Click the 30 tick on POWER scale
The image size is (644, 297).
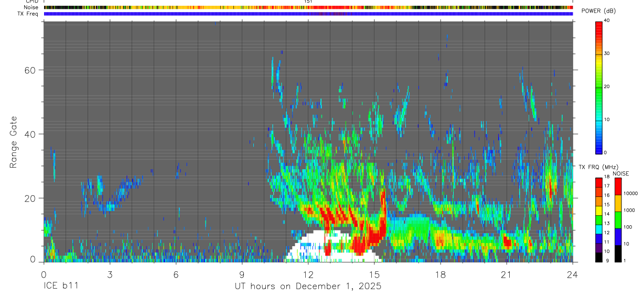coord(607,53)
